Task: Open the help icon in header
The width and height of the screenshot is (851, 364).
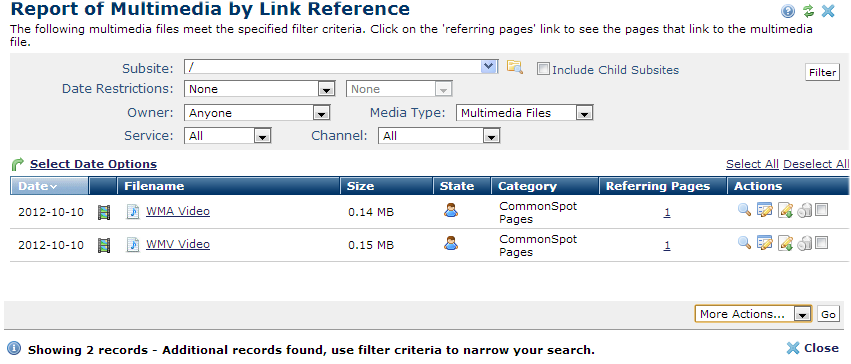Action: [x=788, y=11]
